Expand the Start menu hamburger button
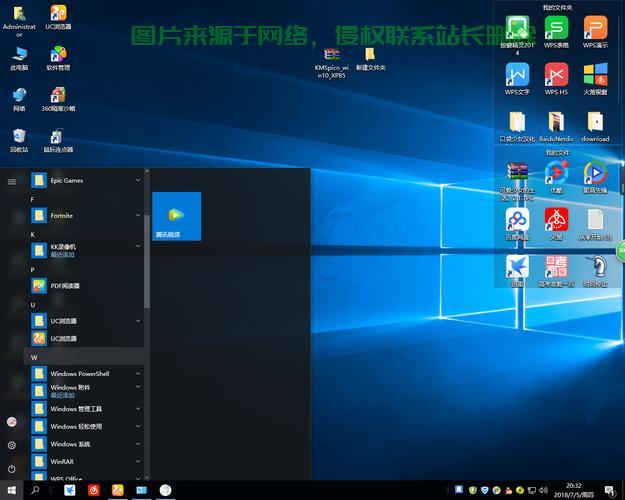The image size is (625, 500). click(12, 182)
